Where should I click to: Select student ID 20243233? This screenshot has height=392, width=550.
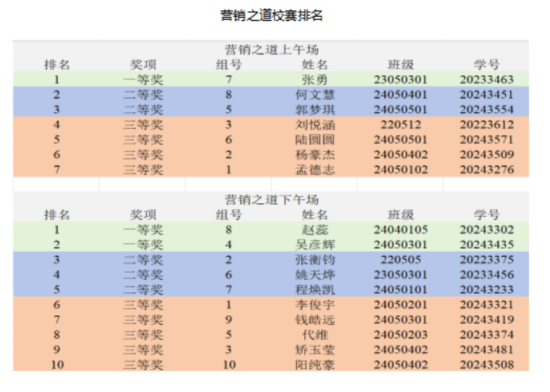487,289
